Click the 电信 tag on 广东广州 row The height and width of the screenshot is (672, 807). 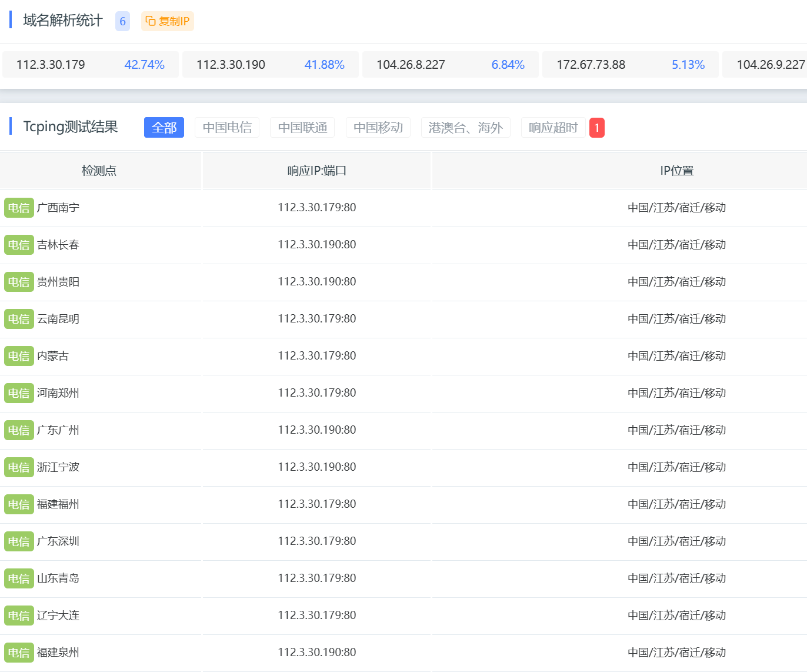click(19, 430)
